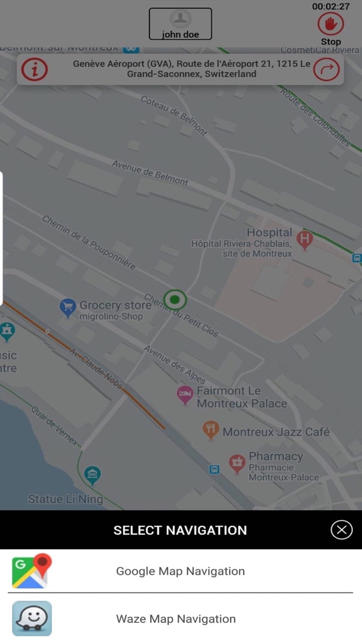Tap the Statue Li Ning museum pin
This screenshot has height=644, width=362.
pyautogui.click(x=93, y=475)
